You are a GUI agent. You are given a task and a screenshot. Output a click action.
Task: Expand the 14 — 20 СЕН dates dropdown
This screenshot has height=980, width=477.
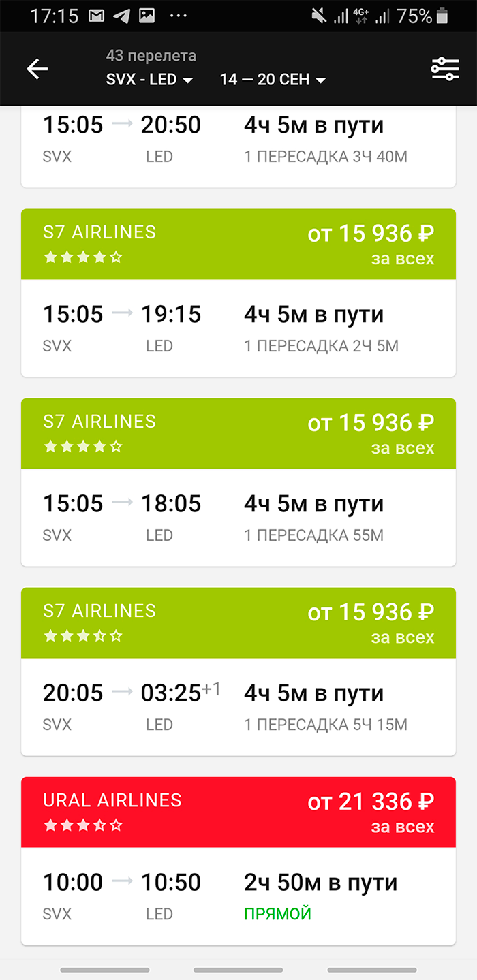pyautogui.click(x=273, y=80)
